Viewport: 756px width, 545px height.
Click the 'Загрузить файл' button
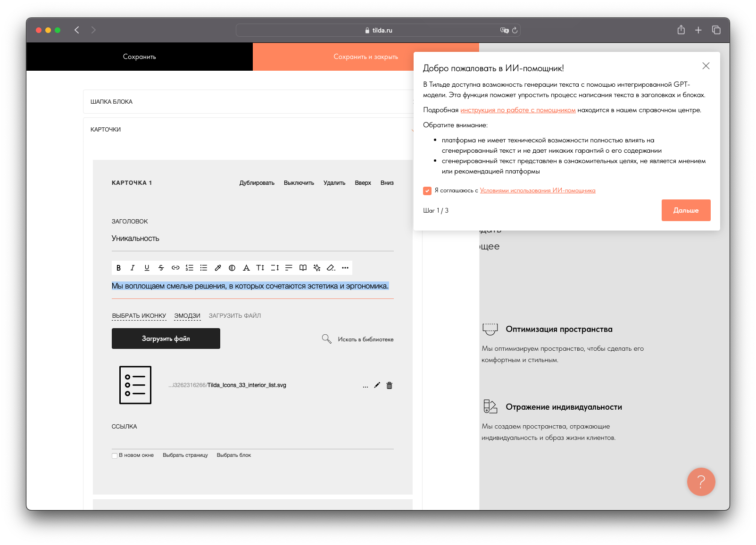click(x=166, y=339)
